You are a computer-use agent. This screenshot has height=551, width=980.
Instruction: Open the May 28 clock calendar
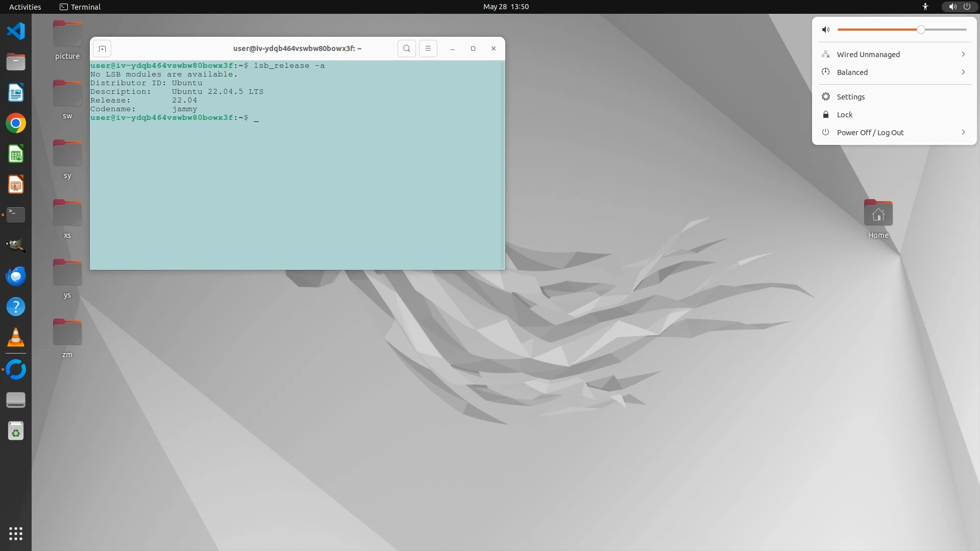click(505, 7)
